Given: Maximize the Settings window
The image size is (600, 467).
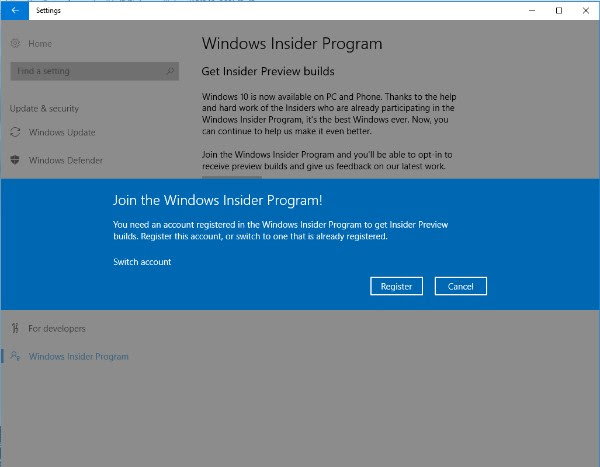Looking at the screenshot, I should point(559,10).
